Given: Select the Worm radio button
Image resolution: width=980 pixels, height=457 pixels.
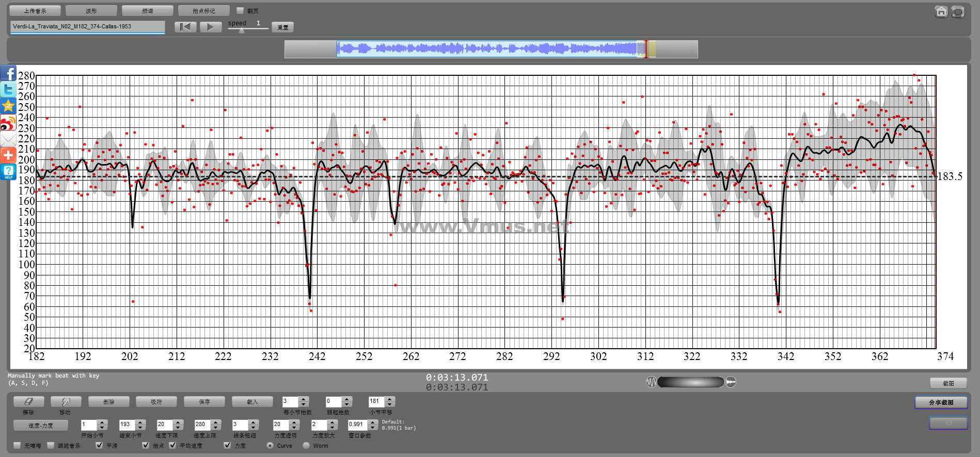Looking at the screenshot, I should coord(306,445).
